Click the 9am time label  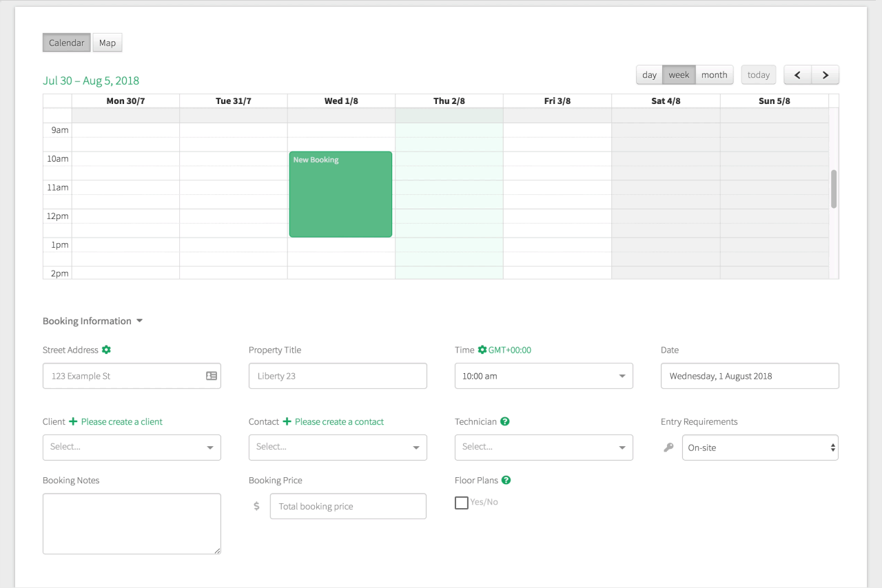(x=60, y=130)
